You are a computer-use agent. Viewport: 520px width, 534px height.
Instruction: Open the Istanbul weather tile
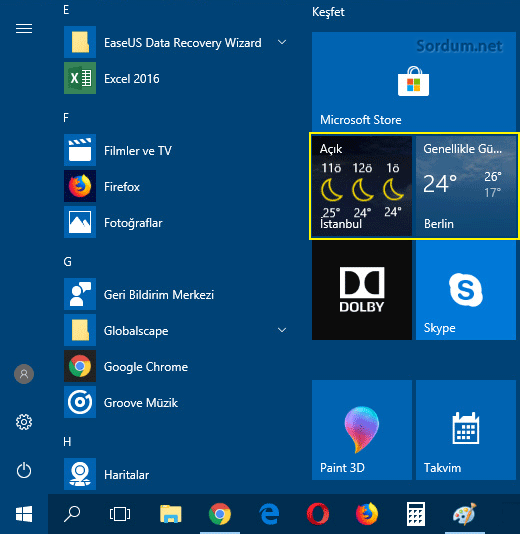click(362, 186)
